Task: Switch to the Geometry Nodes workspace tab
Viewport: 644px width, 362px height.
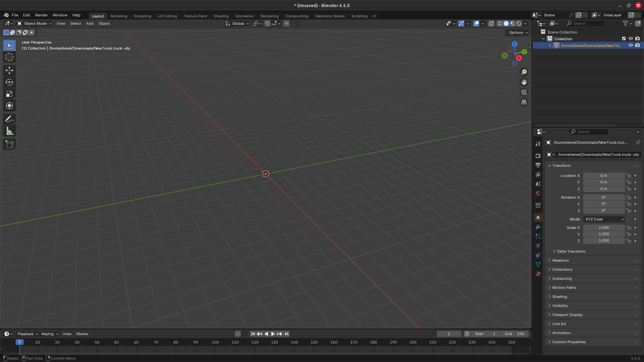Action: tap(330, 16)
